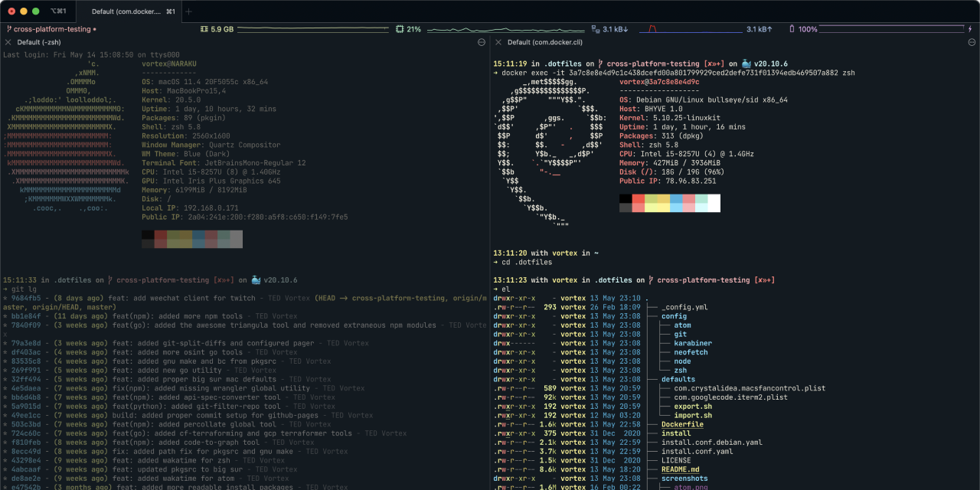Viewport: 980px width, 490px height.
Task: Click the black swatch in the Docker pane palette
Action: 626,198
